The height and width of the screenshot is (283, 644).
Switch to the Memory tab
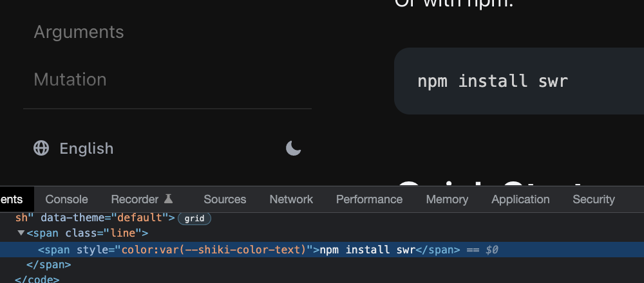tap(447, 199)
